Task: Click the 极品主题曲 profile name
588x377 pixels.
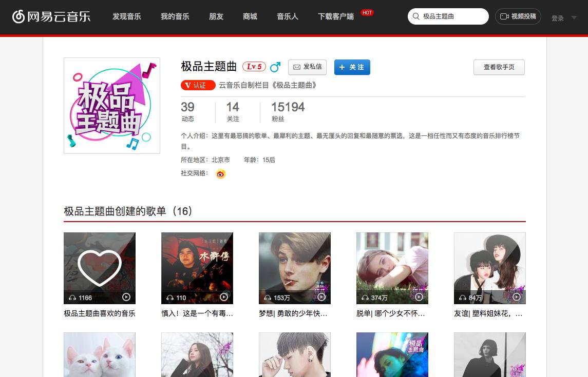Action: click(208, 67)
